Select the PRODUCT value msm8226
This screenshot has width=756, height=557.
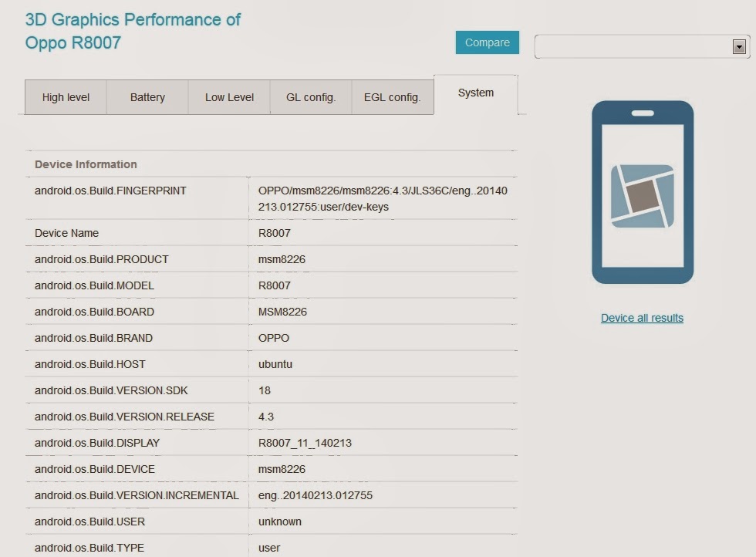point(282,259)
